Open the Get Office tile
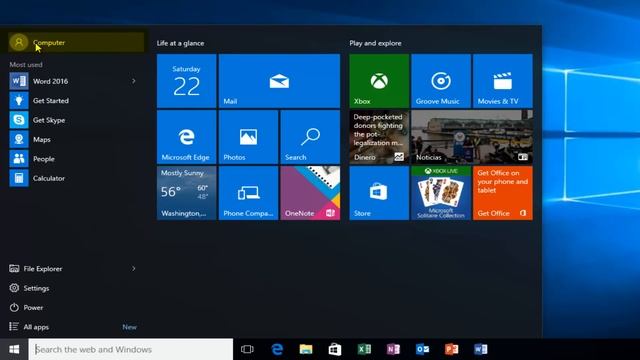Viewport: 640px width, 360px height. pyautogui.click(x=503, y=193)
